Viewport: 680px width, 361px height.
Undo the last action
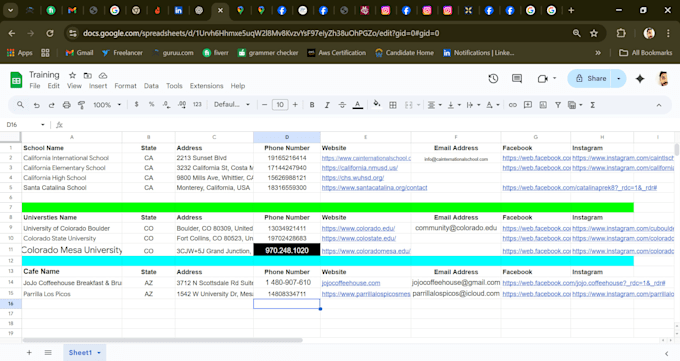36,105
